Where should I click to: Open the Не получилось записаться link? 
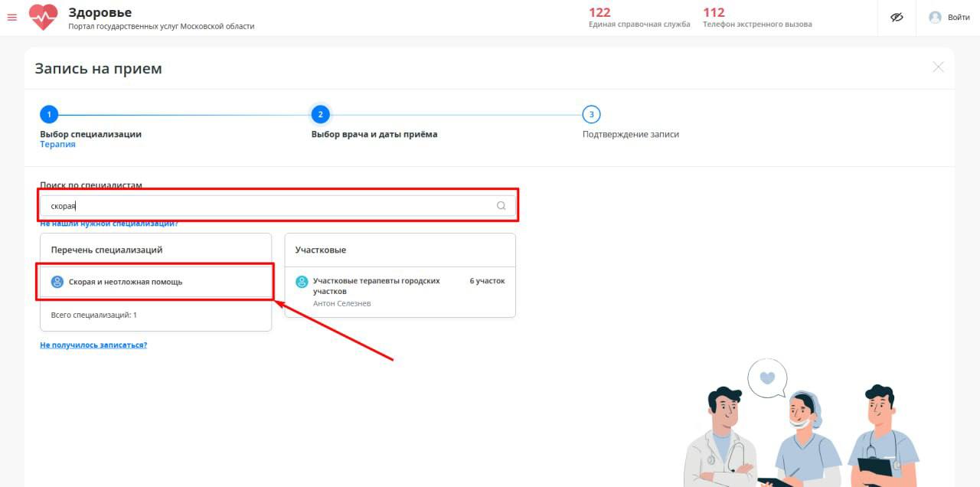pos(93,345)
